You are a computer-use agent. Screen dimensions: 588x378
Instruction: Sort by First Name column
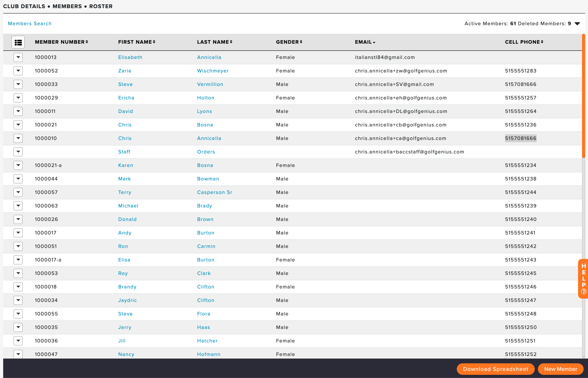[137, 42]
